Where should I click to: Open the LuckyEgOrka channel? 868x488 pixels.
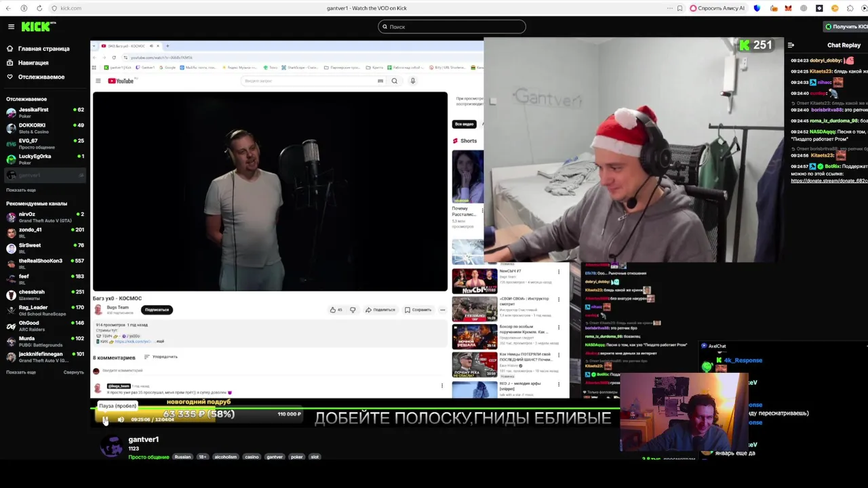45,159
